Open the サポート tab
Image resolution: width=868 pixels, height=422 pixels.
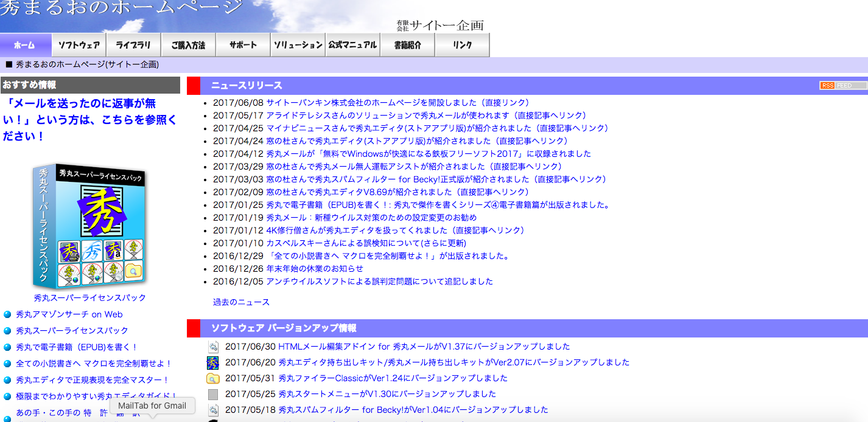(242, 44)
